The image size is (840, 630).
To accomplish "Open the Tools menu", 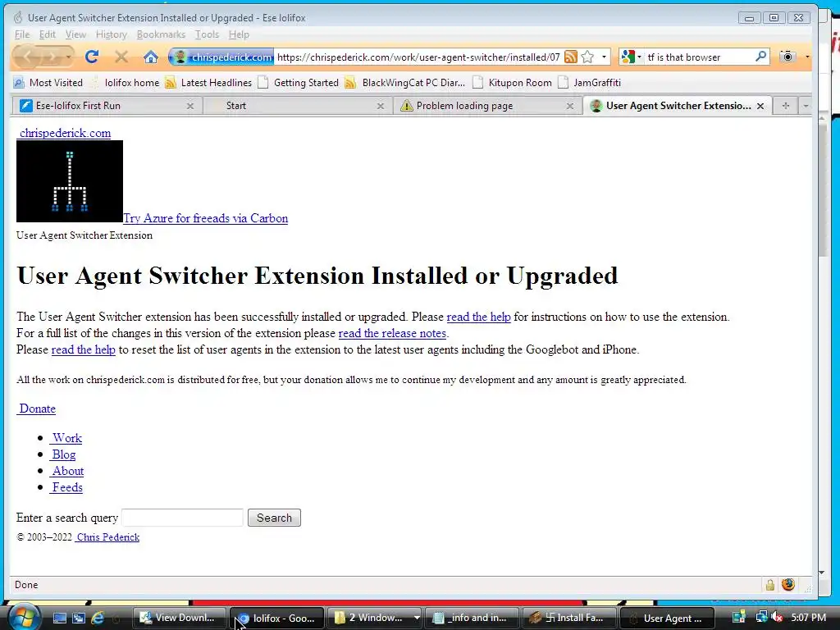I will point(207,34).
